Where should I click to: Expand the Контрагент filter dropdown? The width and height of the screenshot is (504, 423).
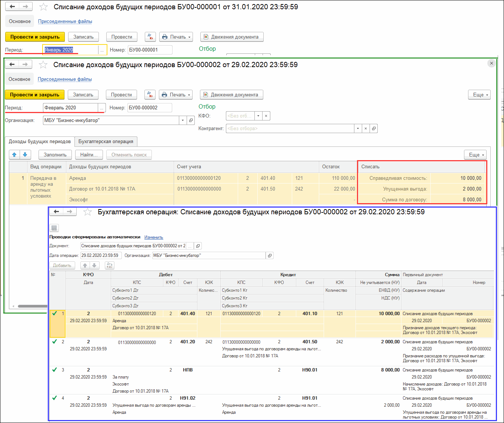tap(358, 128)
